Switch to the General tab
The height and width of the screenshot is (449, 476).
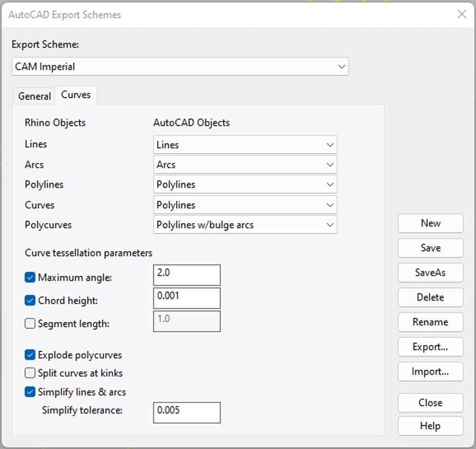tap(34, 96)
